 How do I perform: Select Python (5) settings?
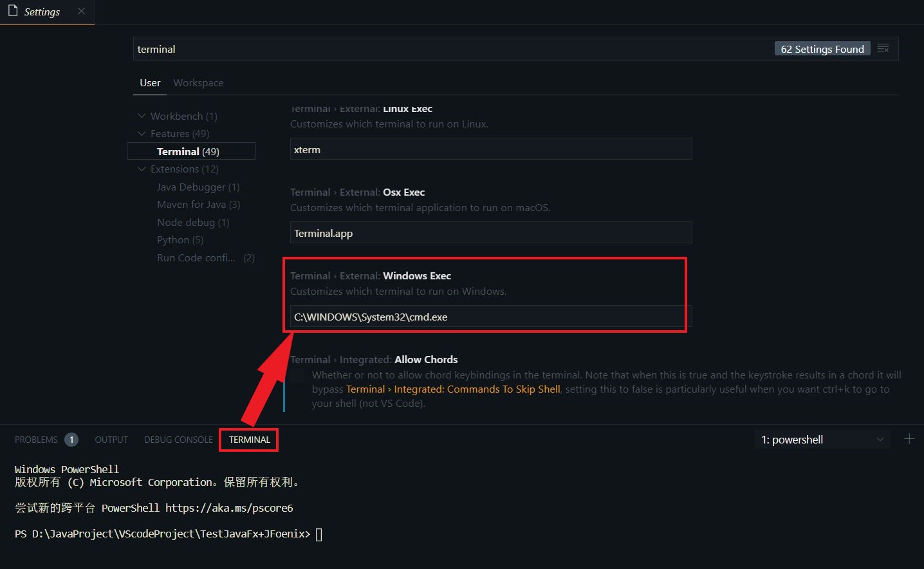(180, 239)
